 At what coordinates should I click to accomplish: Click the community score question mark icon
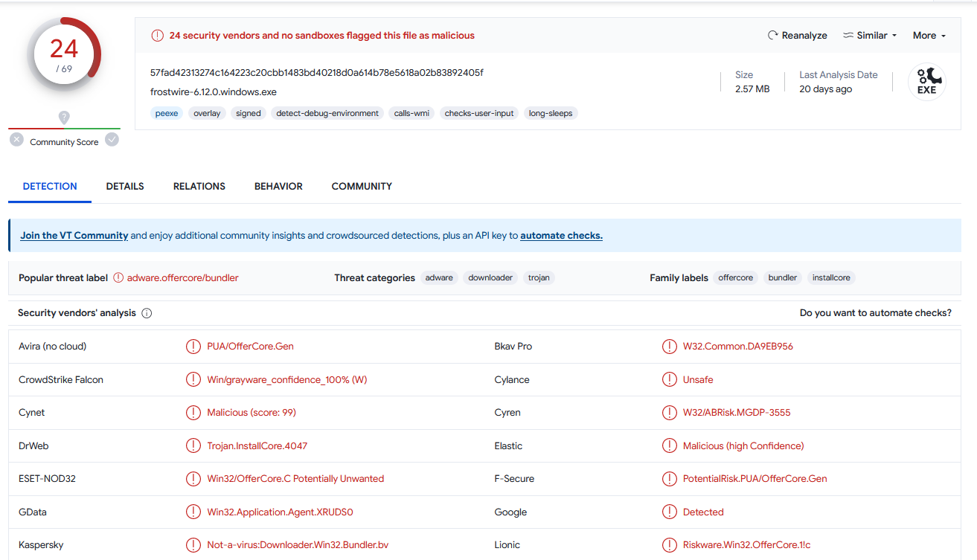click(x=64, y=118)
